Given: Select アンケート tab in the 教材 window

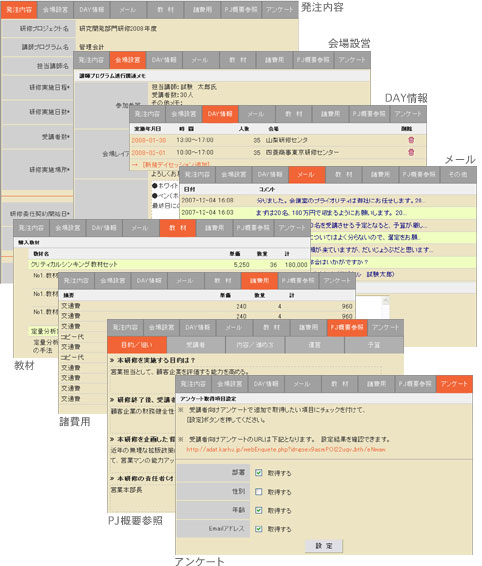Looking at the screenshot, I should 292,228.
